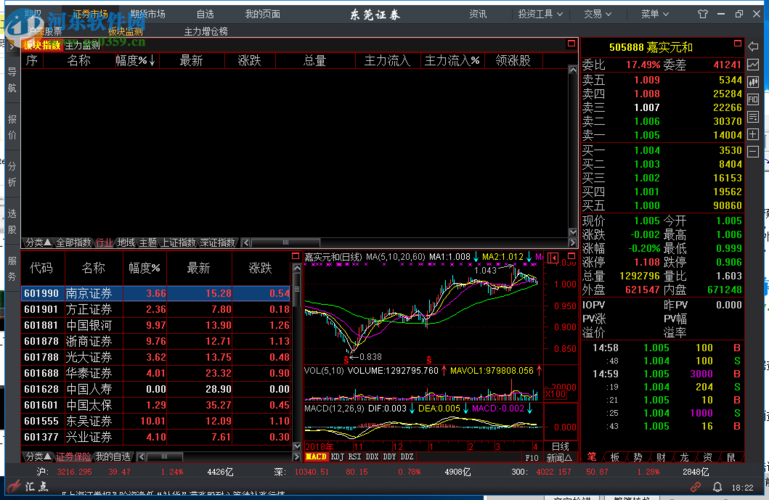769x500 pixels.
Task: Select the 笔 tab under the trade ticks
Action: point(591,457)
